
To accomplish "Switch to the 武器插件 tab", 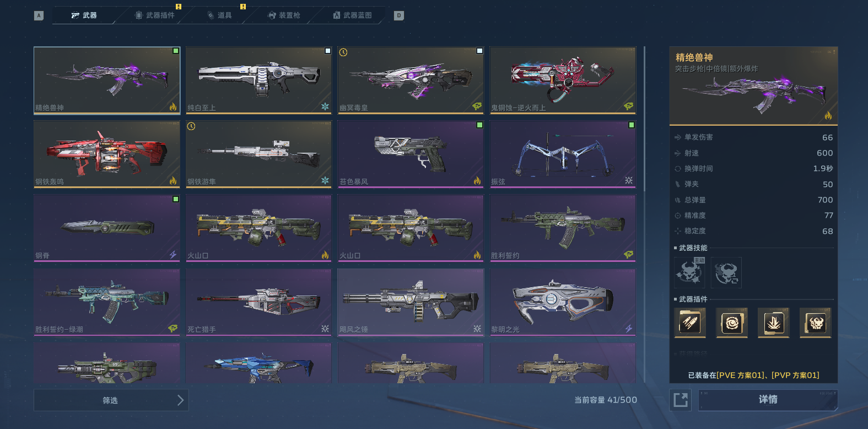I will pos(155,15).
